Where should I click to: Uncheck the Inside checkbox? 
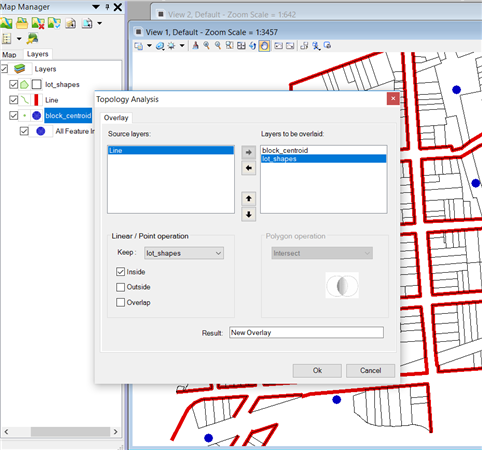tap(120, 272)
